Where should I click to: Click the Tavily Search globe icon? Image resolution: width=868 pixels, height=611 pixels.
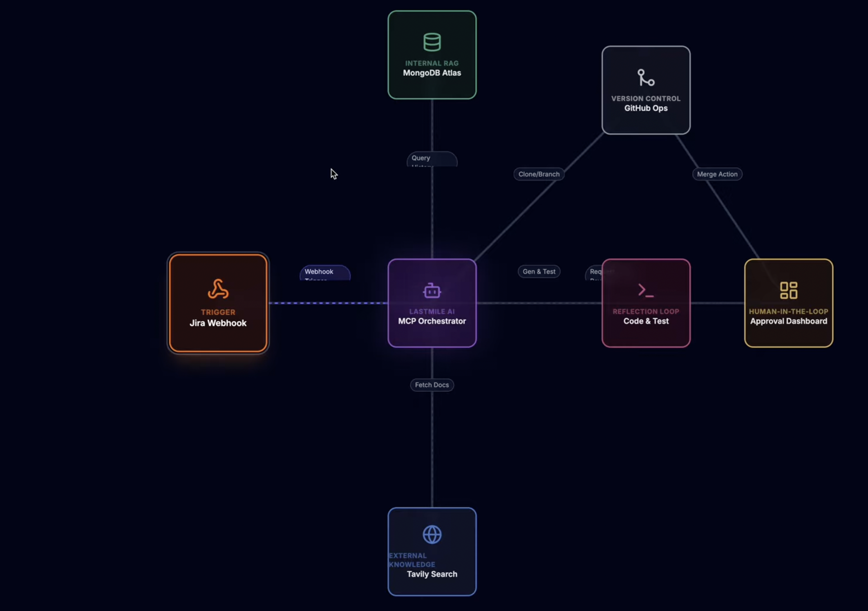[432, 534]
